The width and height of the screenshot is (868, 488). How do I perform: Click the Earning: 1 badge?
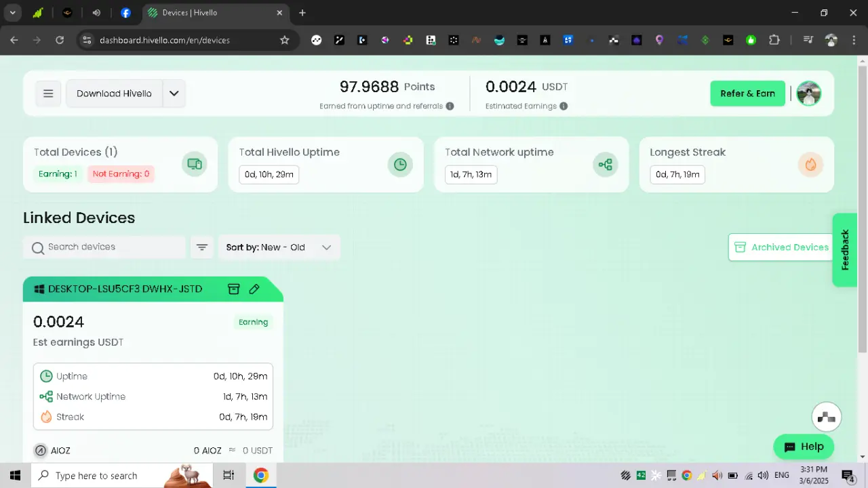58,174
